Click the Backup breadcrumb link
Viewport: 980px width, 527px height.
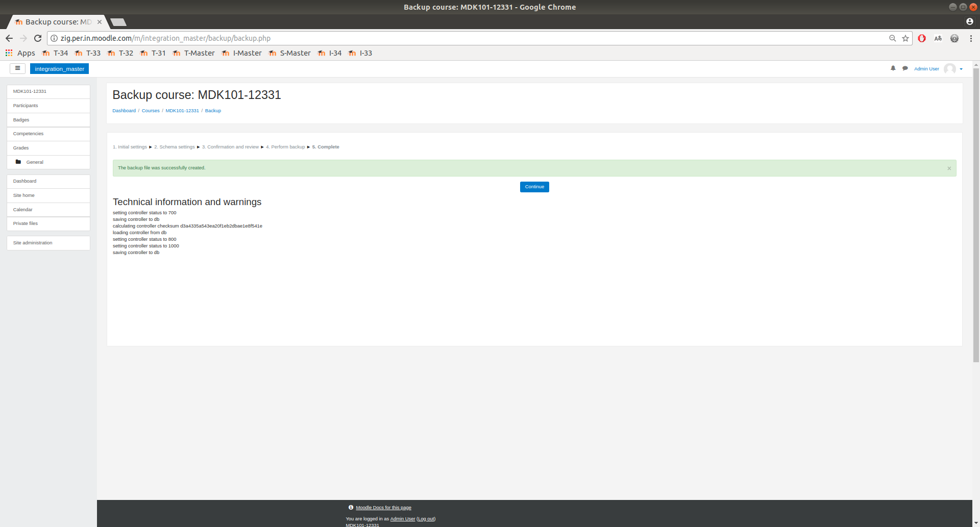coord(213,111)
